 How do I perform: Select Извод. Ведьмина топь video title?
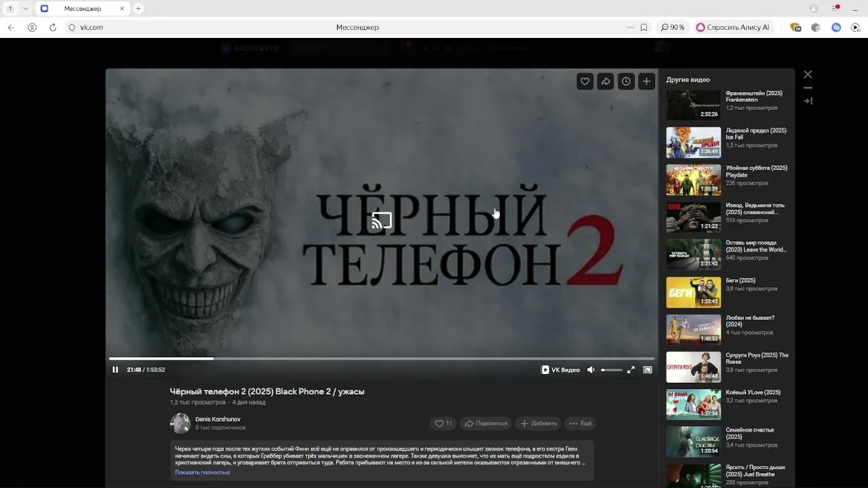[x=755, y=209]
